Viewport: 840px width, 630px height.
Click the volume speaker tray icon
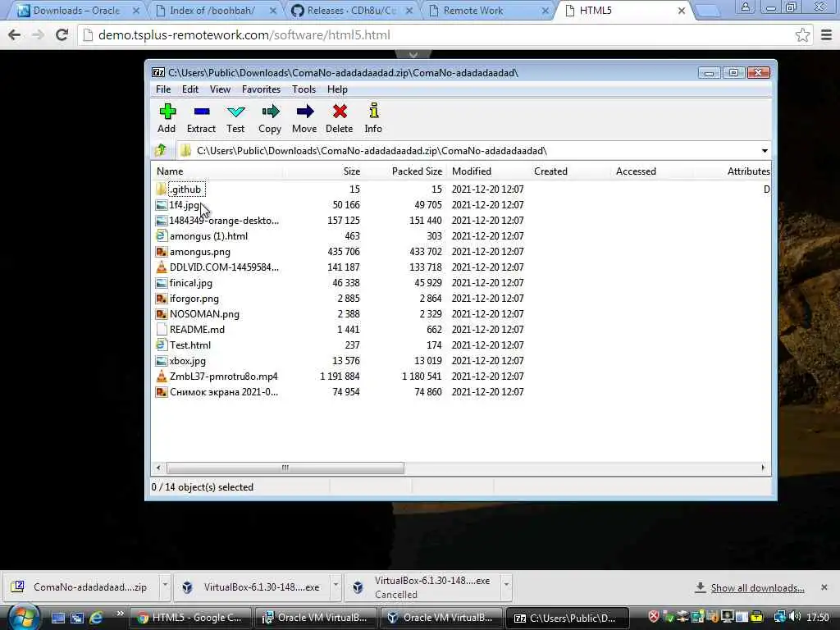796,617
